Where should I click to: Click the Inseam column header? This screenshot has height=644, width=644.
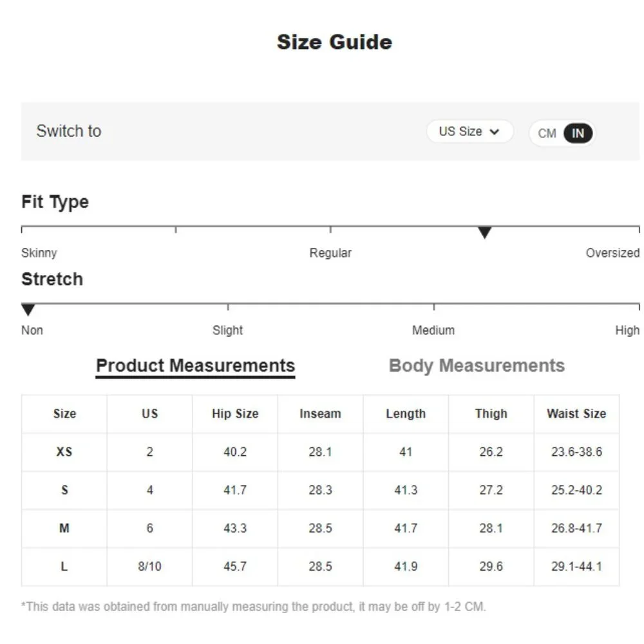(320, 414)
